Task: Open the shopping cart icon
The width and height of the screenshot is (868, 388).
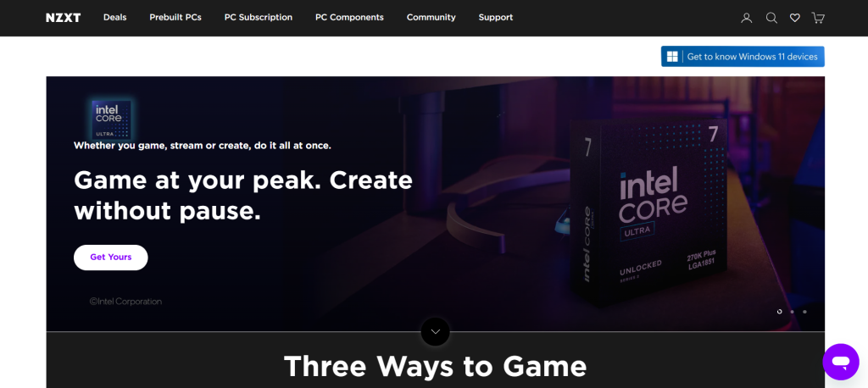Action: point(818,18)
